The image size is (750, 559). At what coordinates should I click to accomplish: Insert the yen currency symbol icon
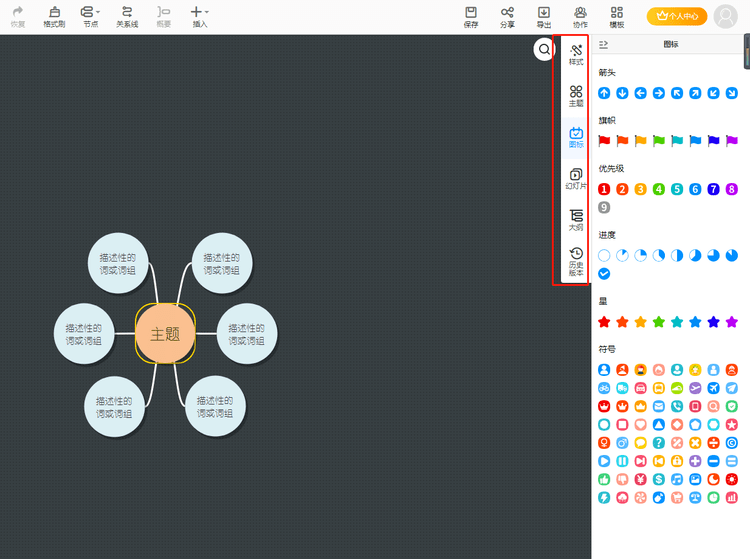click(x=640, y=479)
